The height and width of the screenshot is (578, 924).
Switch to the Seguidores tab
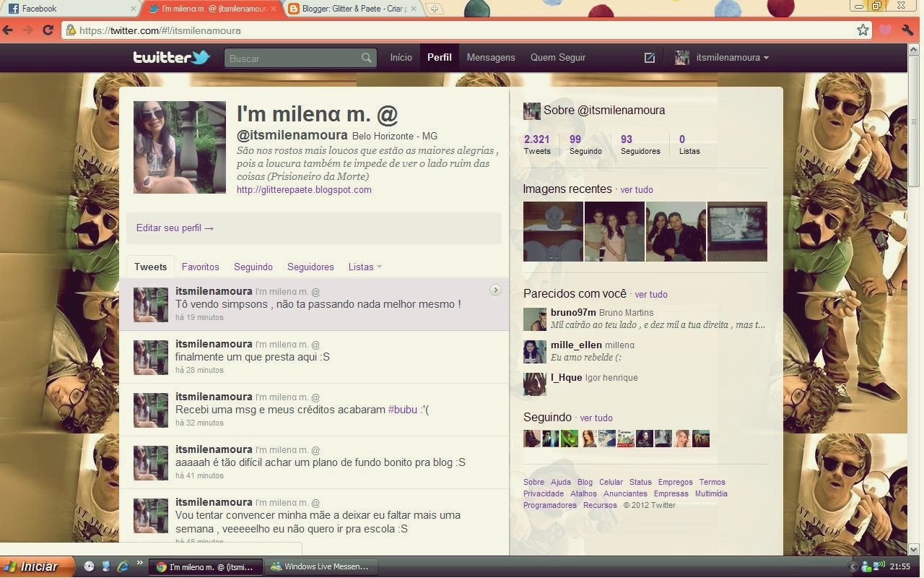click(310, 267)
